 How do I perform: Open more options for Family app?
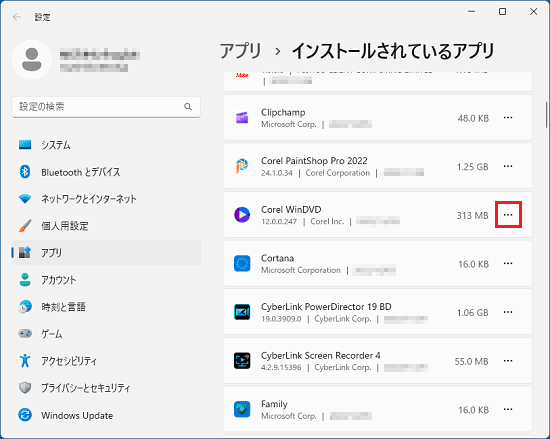[508, 409]
